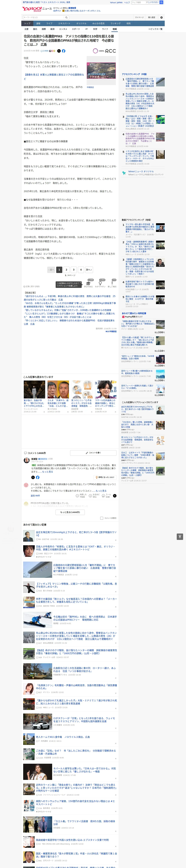Select the ライブ tab in dark navigation bar

[49, 24]
